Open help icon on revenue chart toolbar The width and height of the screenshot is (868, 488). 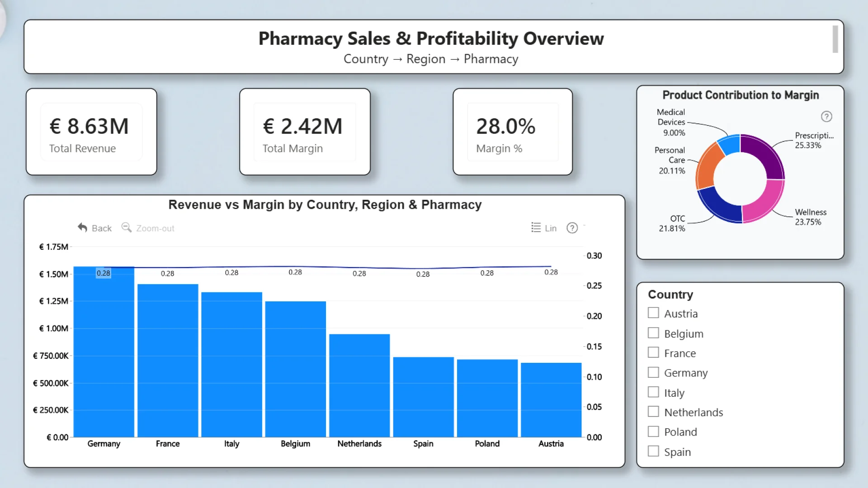pos(572,228)
